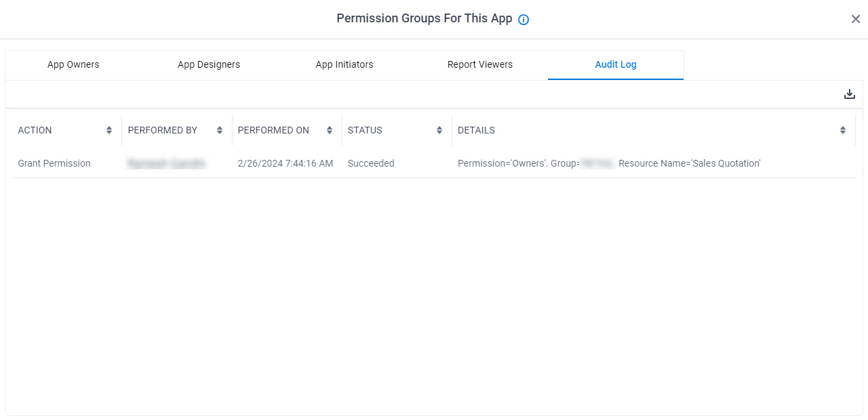Sort by the Status column arrows

tap(439, 130)
